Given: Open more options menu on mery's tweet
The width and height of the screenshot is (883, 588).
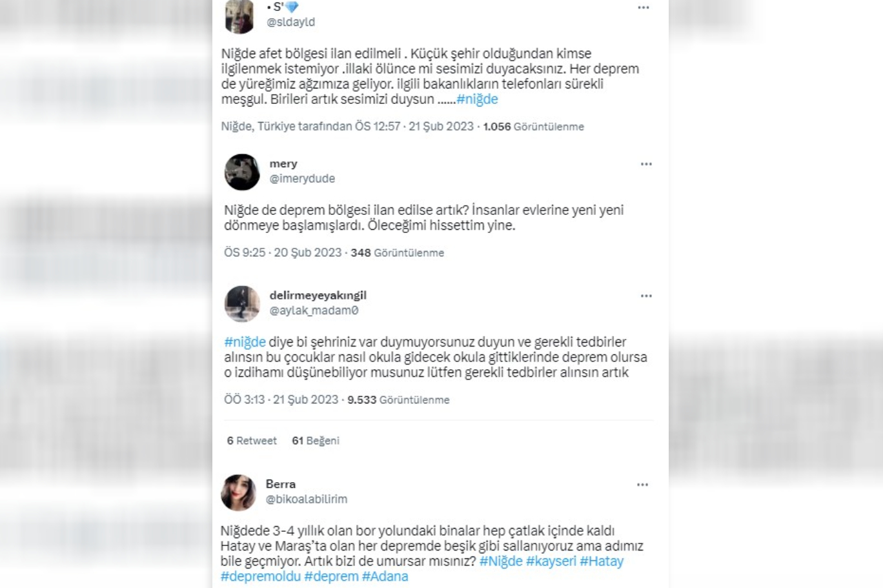Looking at the screenshot, I should 646,164.
